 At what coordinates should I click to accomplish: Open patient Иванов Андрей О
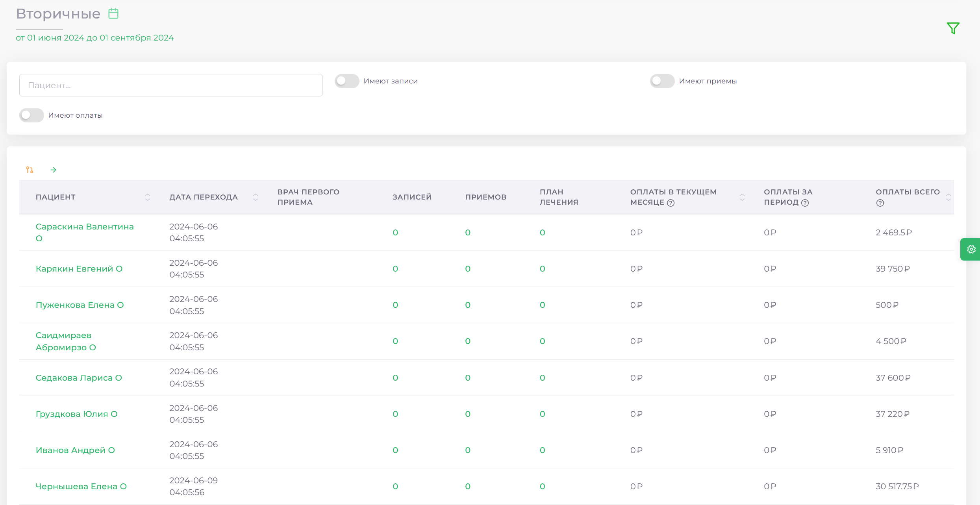tap(75, 450)
